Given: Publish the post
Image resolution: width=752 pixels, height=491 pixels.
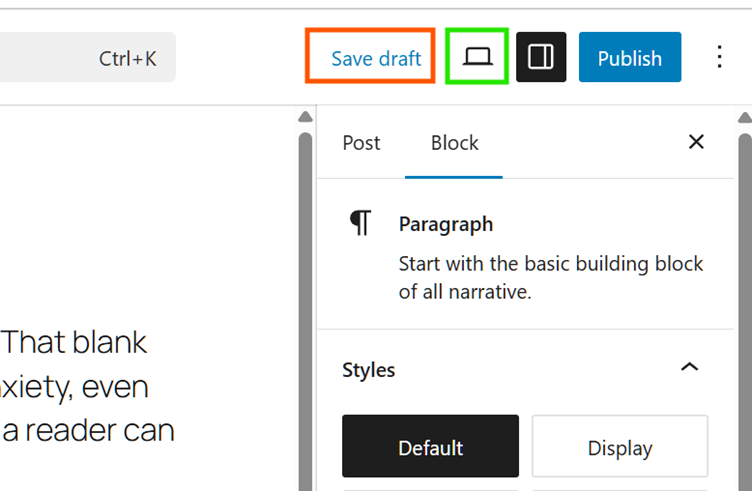Looking at the screenshot, I should [629, 58].
